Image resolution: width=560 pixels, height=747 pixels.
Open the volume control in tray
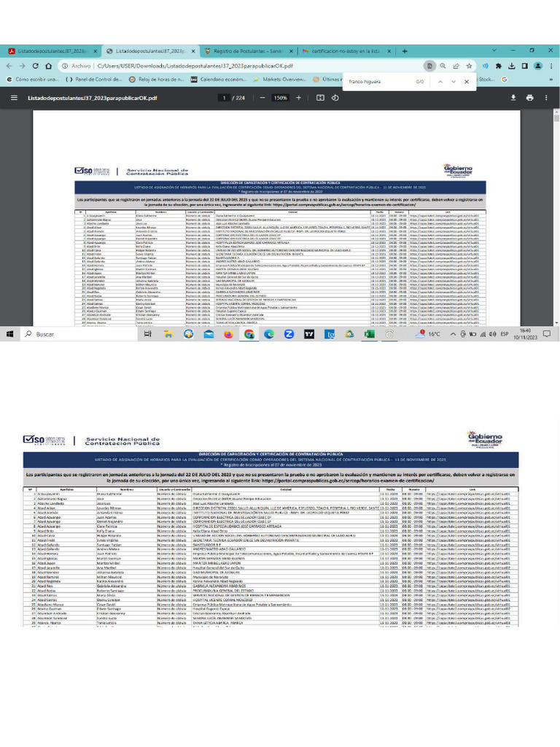493,334
